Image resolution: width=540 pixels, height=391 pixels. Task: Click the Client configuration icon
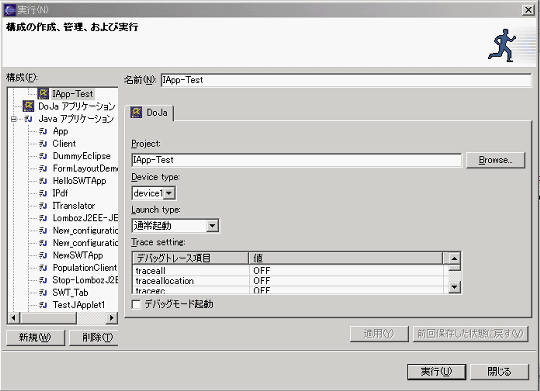click(x=43, y=144)
